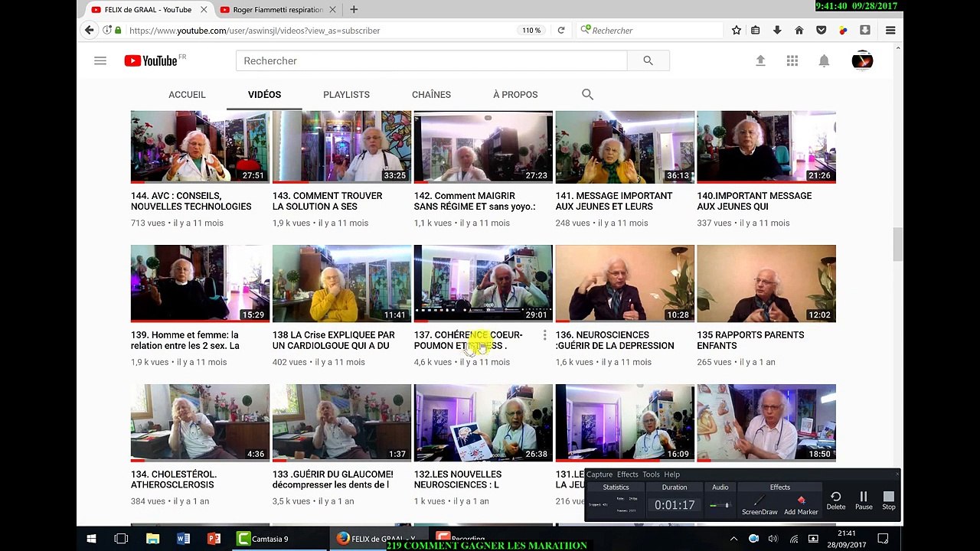Open the Firefox hamburger menu
This screenshot has height=551, width=980.
point(890,30)
